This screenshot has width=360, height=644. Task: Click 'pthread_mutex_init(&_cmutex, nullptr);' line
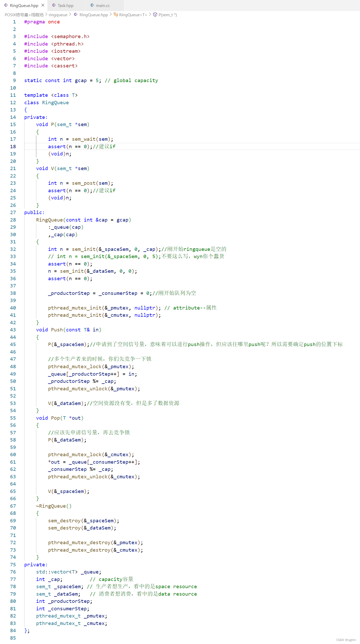(x=104, y=315)
